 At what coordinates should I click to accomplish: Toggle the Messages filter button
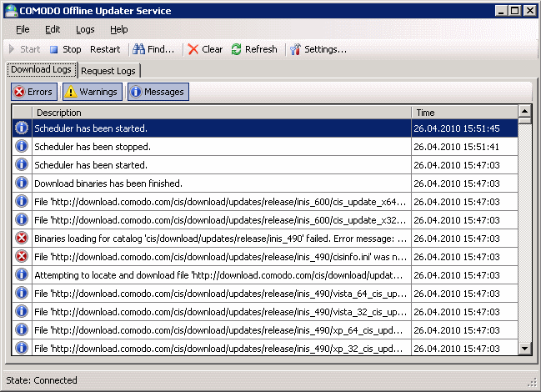click(158, 92)
